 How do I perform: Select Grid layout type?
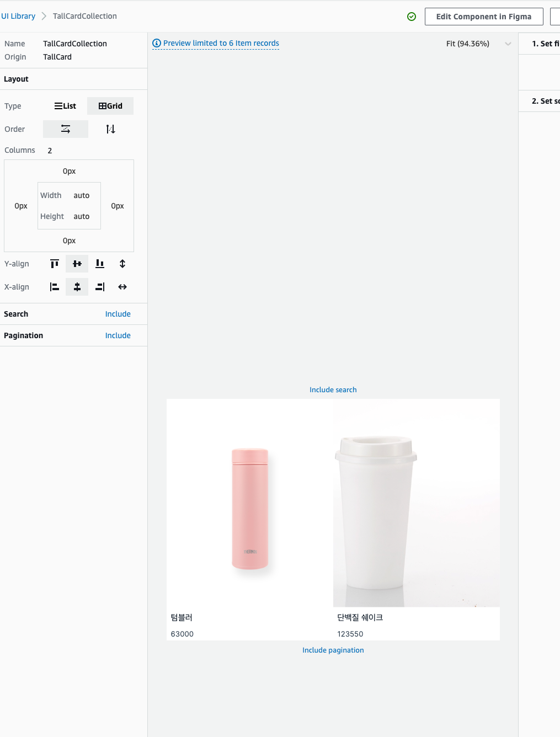pos(110,106)
